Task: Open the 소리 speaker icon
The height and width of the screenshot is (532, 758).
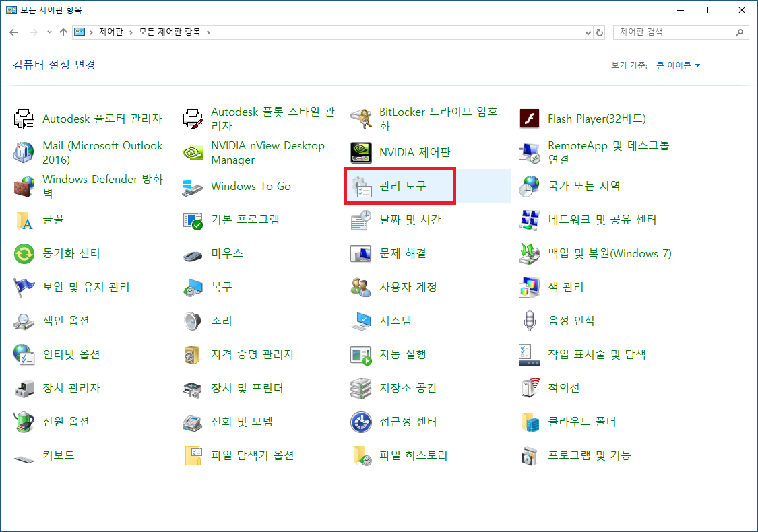Action: tap(193, 321)
